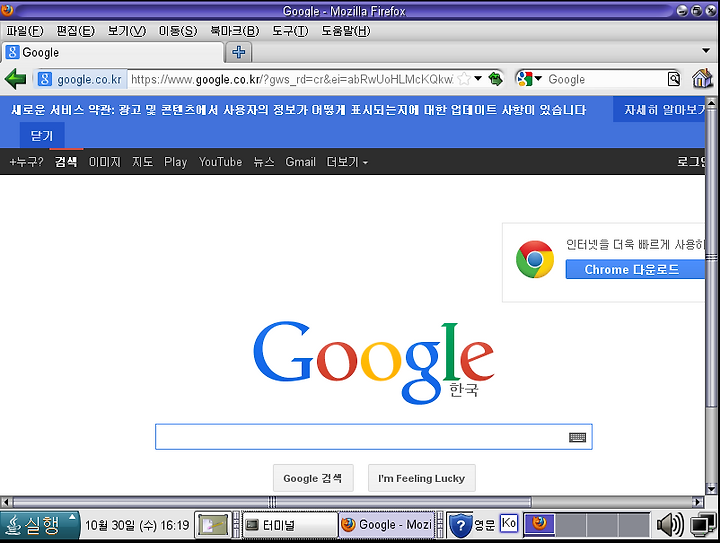Click the toolbar Google search field

(605, 79)
